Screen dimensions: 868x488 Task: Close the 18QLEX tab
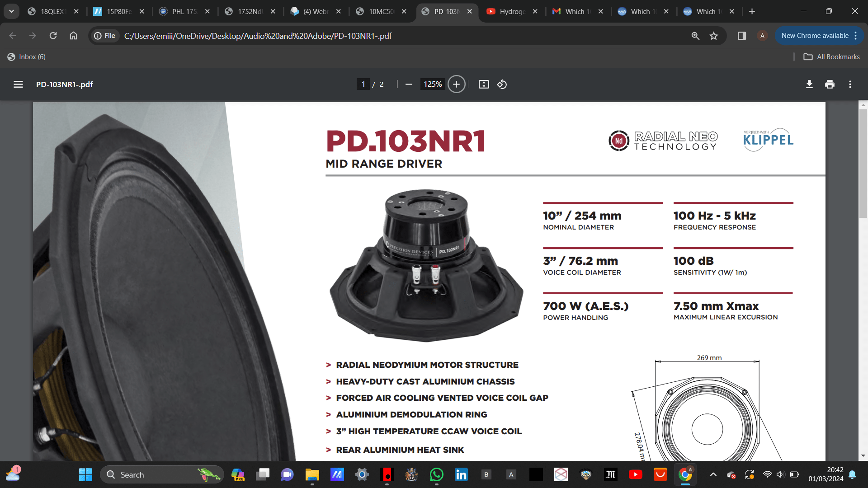point(76,11)
